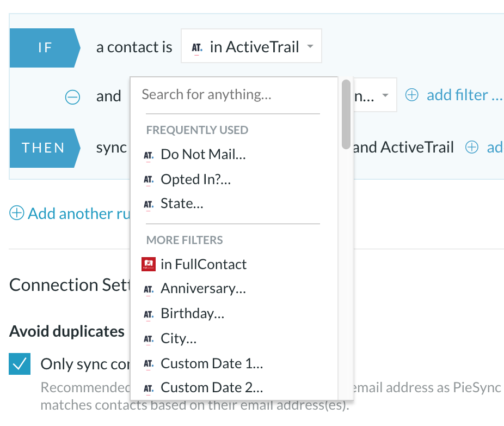Click the 'FREQUENTLY USED' section header
Screen dimensions: 504x426
(x=197, y=130)
